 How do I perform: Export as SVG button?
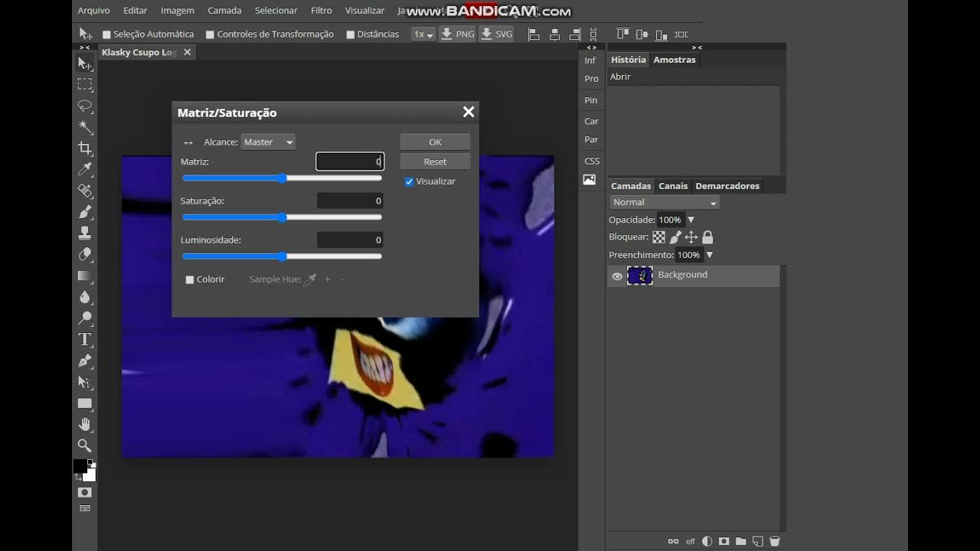pyautogui.click(x=496, y=34)
